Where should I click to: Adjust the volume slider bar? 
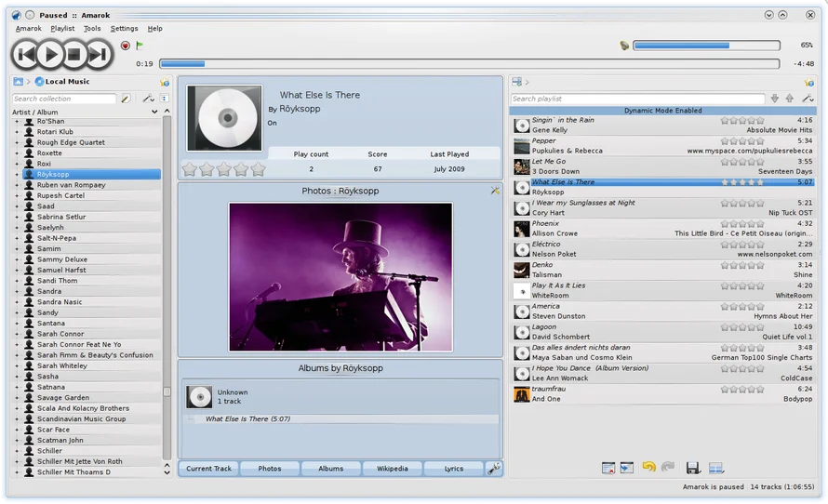point(706,46)
